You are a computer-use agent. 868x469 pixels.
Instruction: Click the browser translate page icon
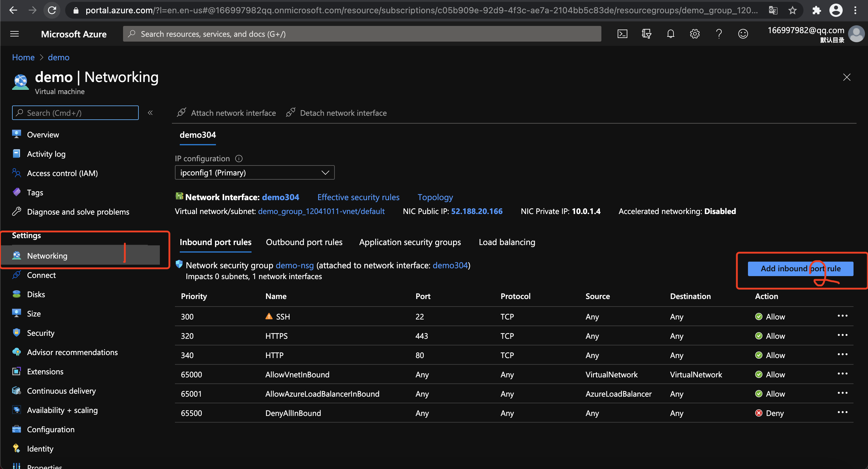click(x=773, y=11)
